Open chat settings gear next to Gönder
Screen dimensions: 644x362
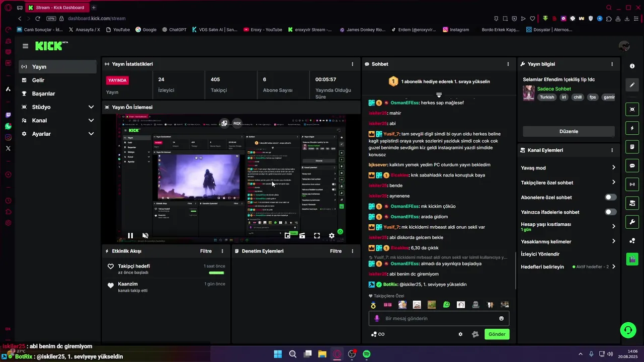[460, 334]
